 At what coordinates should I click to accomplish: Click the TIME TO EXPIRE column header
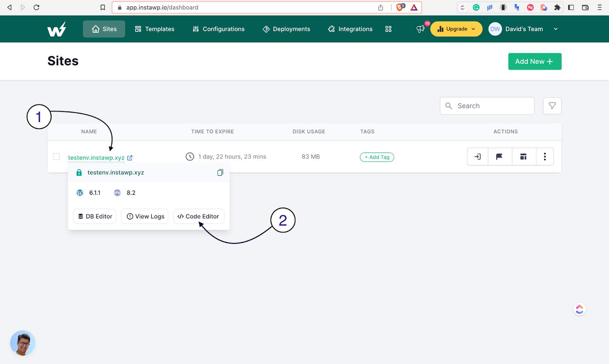pos(212,132)
